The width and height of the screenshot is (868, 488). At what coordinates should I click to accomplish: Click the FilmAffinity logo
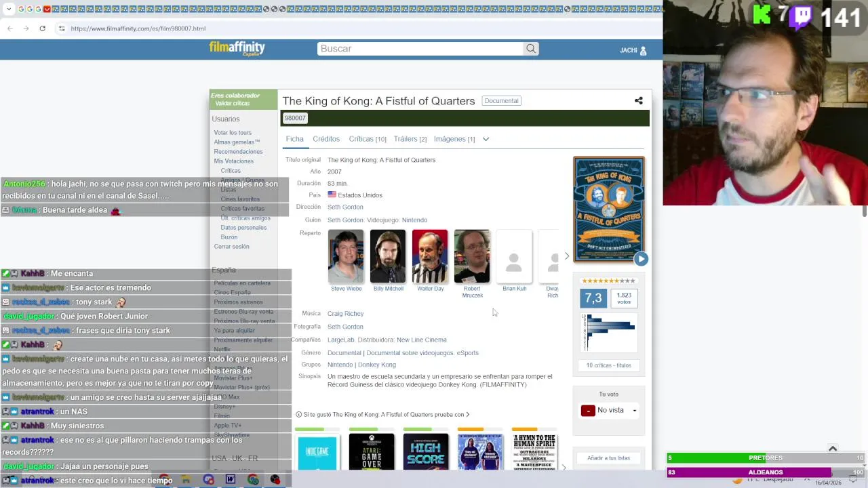click(237, 48)
